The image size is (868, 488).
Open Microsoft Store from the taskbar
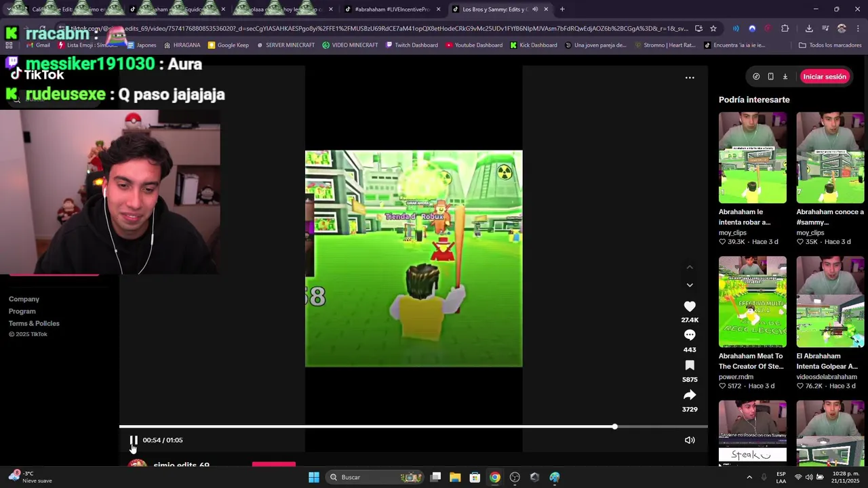(475, 477)
